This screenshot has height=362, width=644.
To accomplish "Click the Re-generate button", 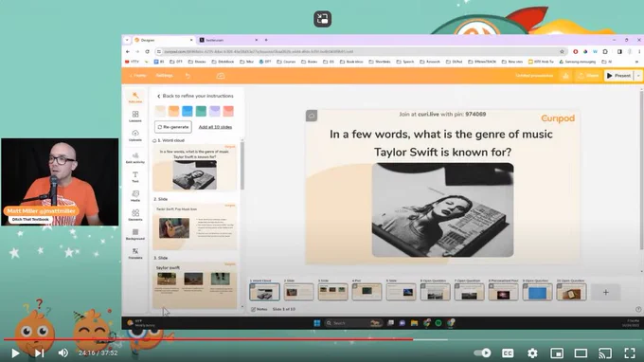I will 173,127.
